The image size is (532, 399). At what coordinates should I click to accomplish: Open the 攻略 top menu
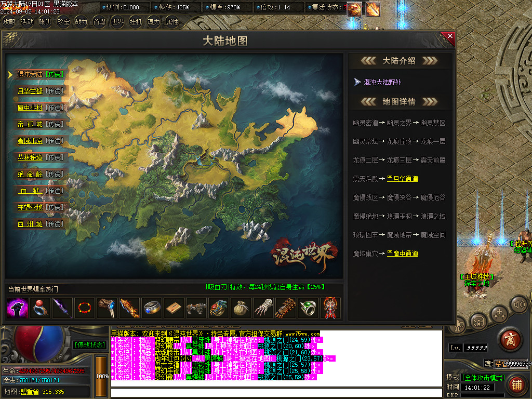coord(9,22)
